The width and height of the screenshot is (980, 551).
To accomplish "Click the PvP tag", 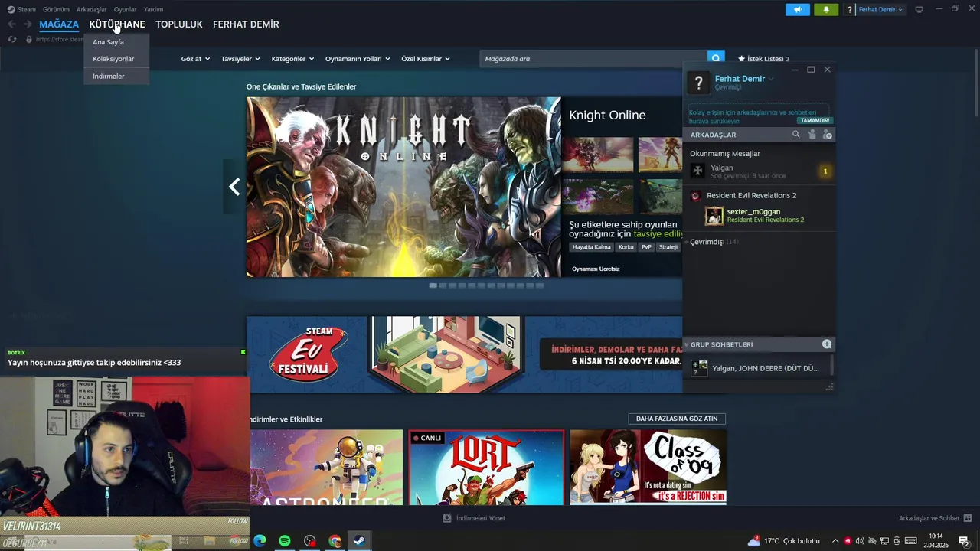I will tap(647, 247).
